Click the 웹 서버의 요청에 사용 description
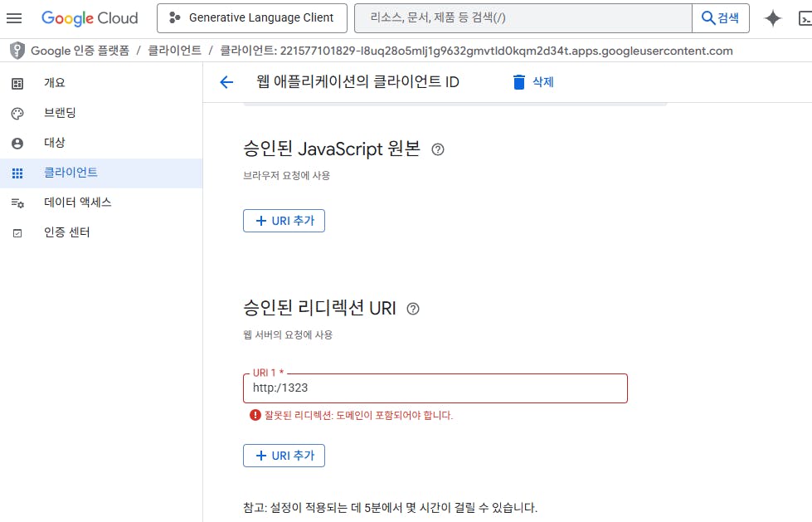Viewport: 812px width, 522px height. (288, 335)
